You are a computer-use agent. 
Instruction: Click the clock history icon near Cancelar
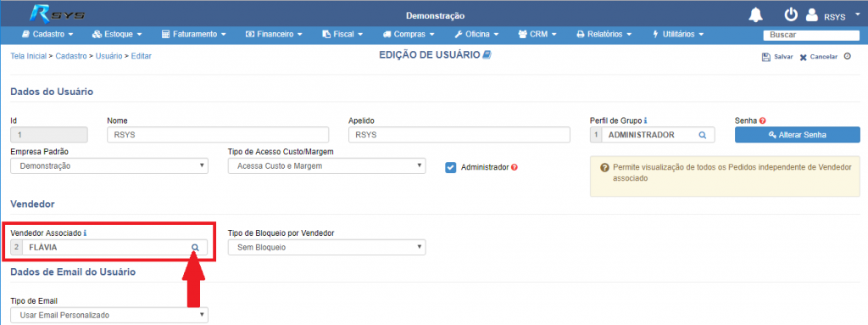[847, 56]
